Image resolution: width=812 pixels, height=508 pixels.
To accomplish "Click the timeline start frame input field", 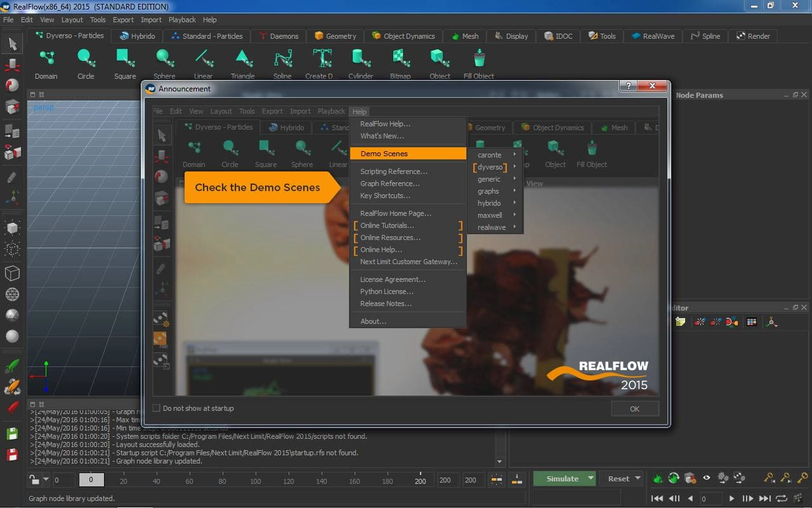I will 64,480.
